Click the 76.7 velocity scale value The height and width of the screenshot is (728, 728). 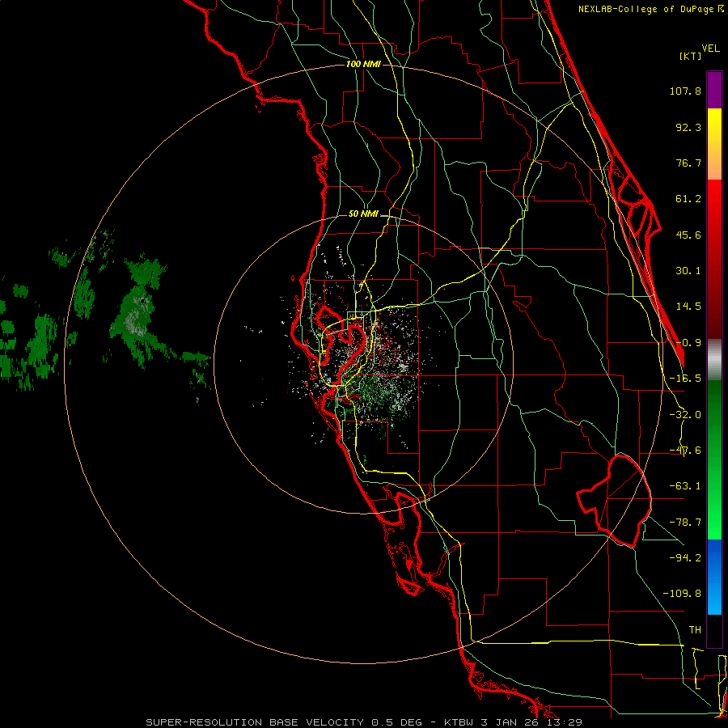(688, 163)
